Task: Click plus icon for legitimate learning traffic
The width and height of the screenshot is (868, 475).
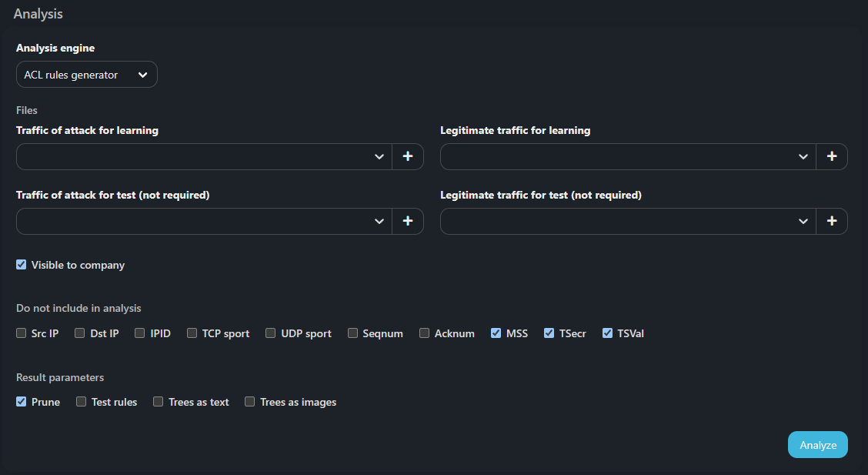Action: tap(832, 156)
